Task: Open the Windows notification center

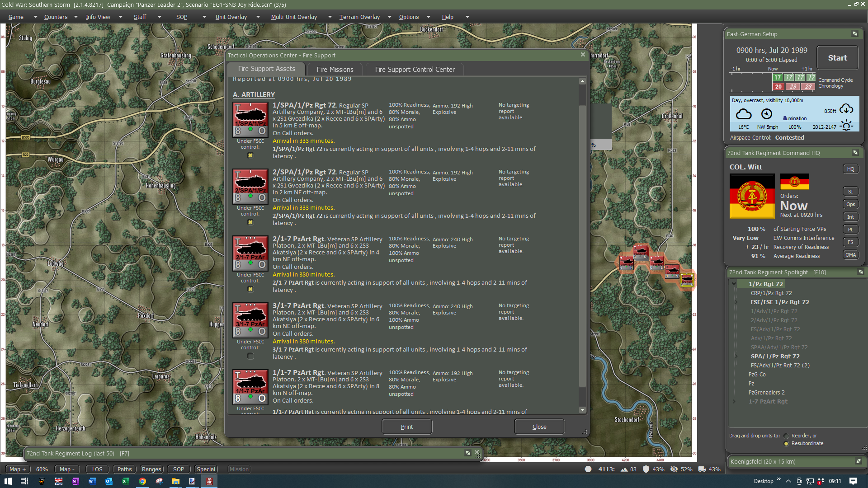Action: [x=853, y=481]
